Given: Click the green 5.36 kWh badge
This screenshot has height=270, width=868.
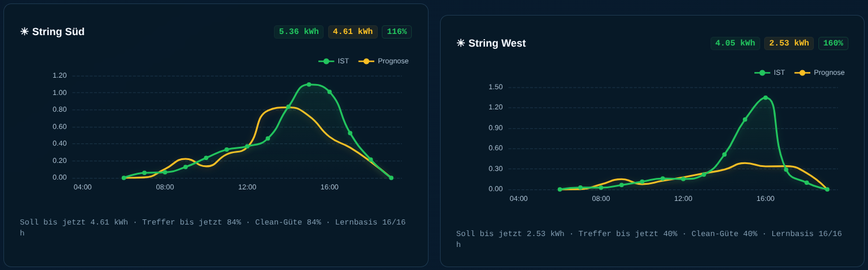Looking at the screenshot, I should [x=299, y=32].
